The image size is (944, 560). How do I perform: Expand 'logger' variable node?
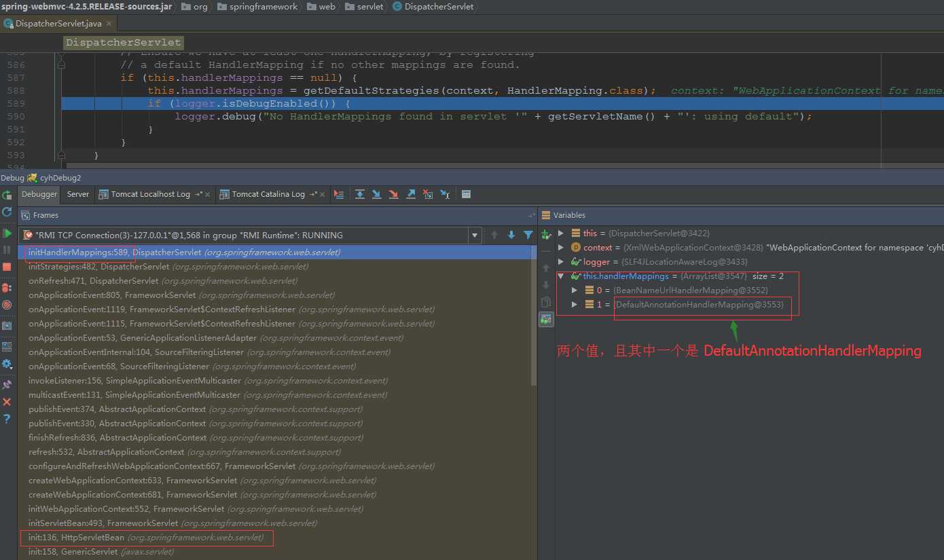(560, 261)
